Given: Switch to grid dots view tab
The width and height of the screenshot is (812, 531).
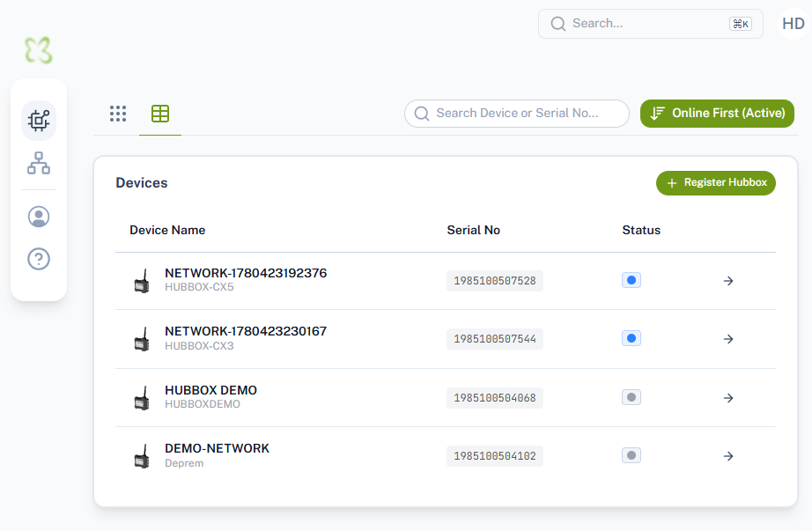Looking at the screenshot, I should coord(118,114).
